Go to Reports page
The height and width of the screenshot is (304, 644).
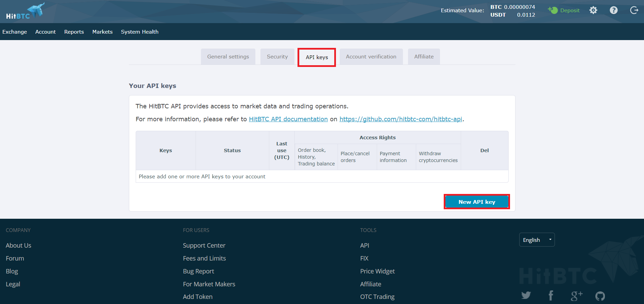74,32
